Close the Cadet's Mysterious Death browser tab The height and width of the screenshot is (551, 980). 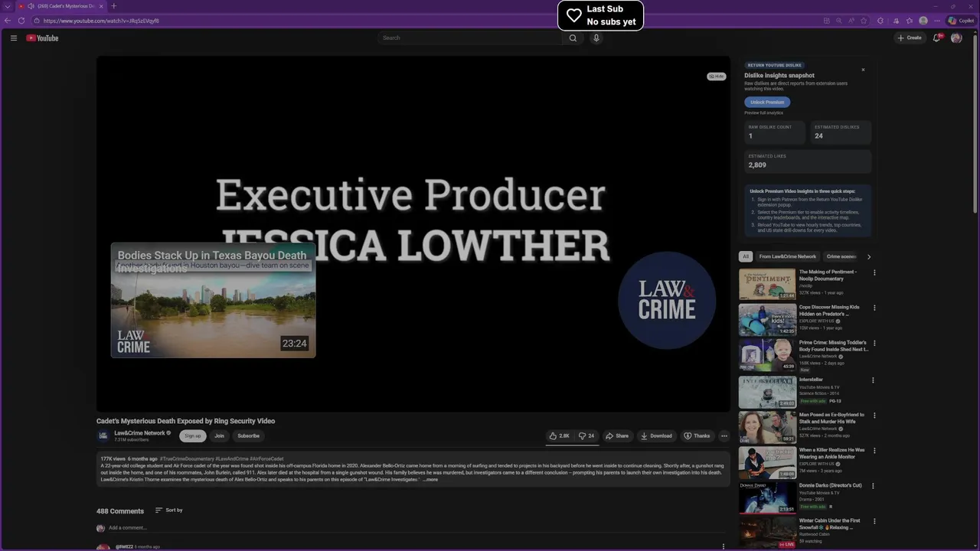101,6
